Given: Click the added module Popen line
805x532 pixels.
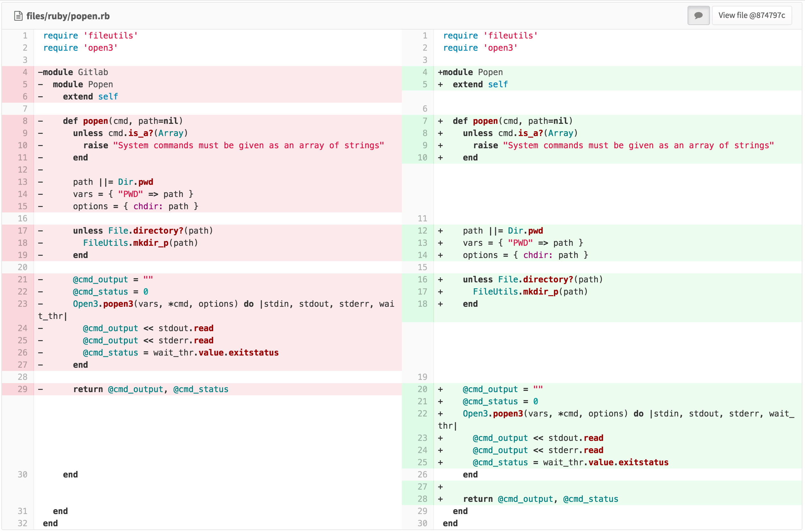Looking at the screenshot, I should pyautogui.click(x=472, y=72).
